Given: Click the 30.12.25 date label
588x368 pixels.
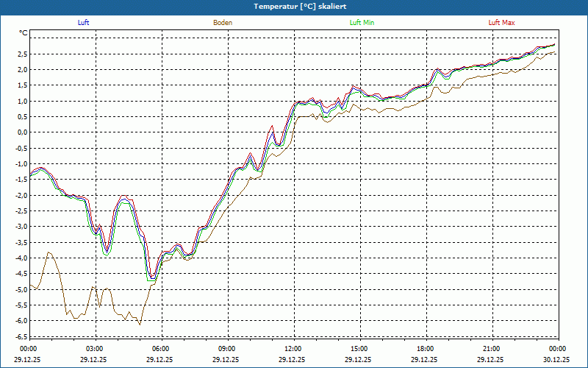Looking at the screenshot, I should pyautogui.click(x=557, y=359).
